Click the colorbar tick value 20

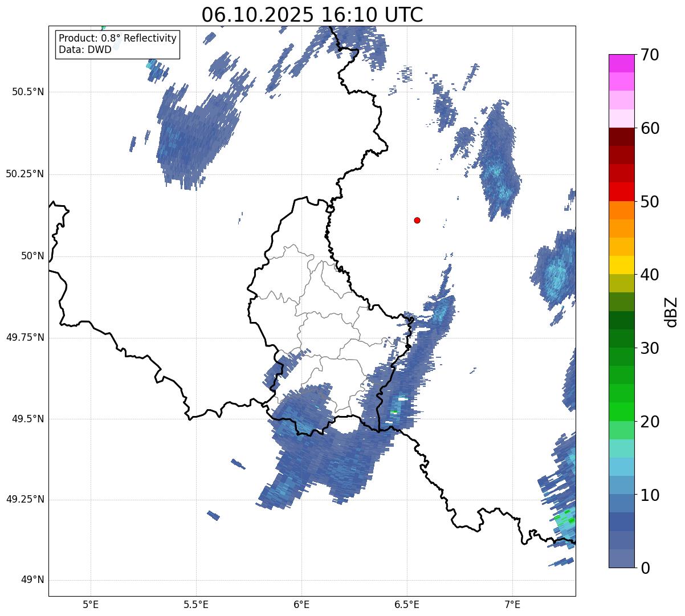point(650,422)
